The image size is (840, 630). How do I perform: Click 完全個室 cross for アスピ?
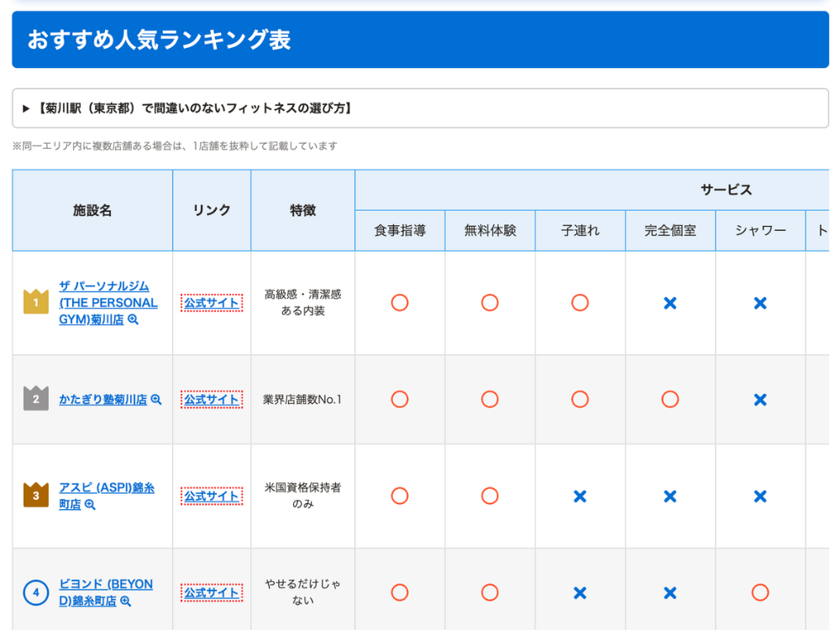[x=669, y=496]
